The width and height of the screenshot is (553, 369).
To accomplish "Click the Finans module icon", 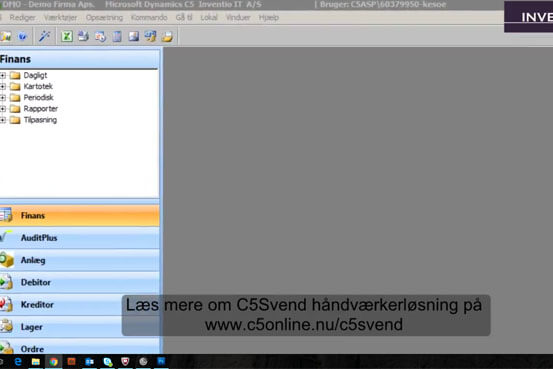I will coord(6,215).
